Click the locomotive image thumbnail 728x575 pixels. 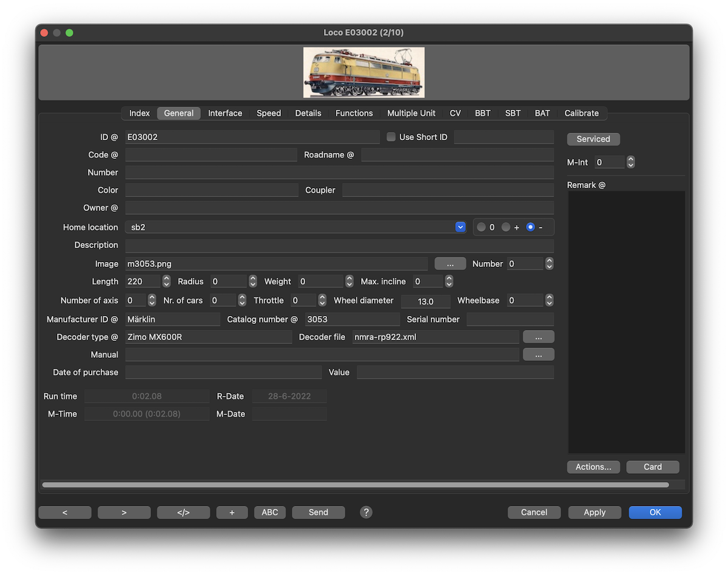click(x=364, y=73)
